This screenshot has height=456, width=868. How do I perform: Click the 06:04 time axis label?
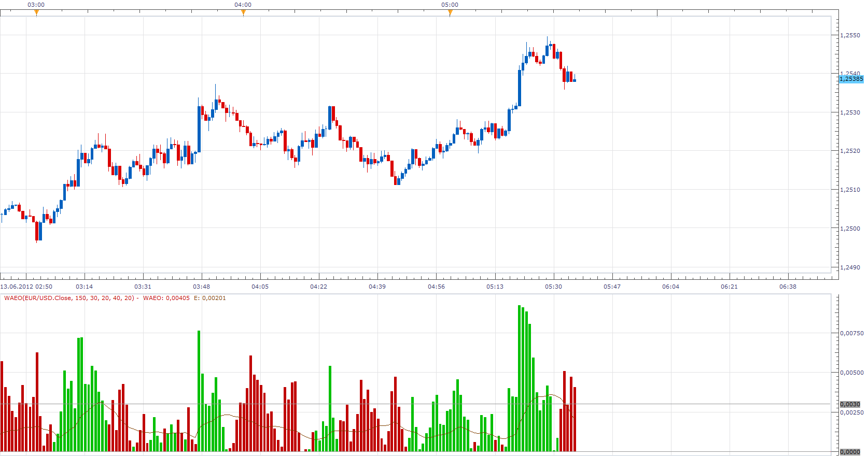pos(670,287)
